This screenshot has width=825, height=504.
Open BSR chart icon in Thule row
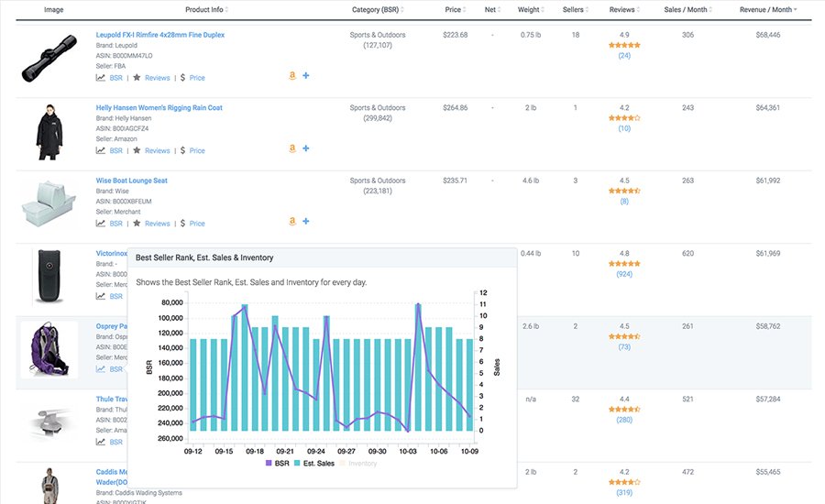point(100,442)
